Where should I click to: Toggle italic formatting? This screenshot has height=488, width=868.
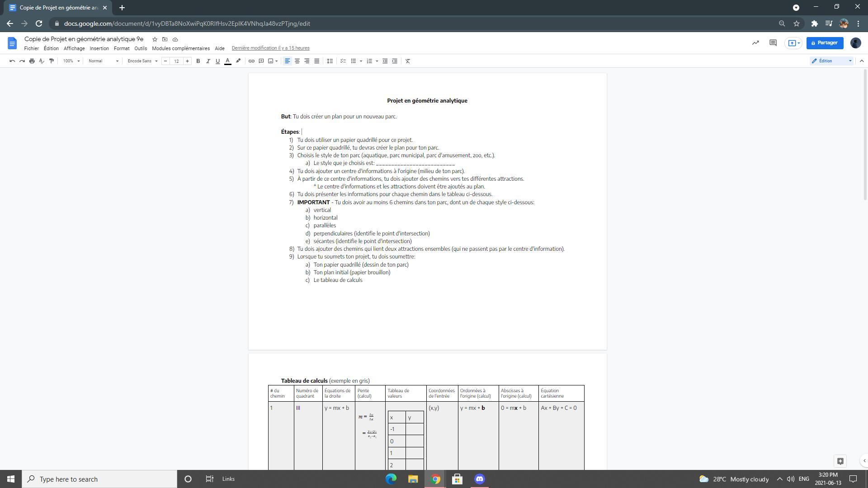(x=208, y=61)
